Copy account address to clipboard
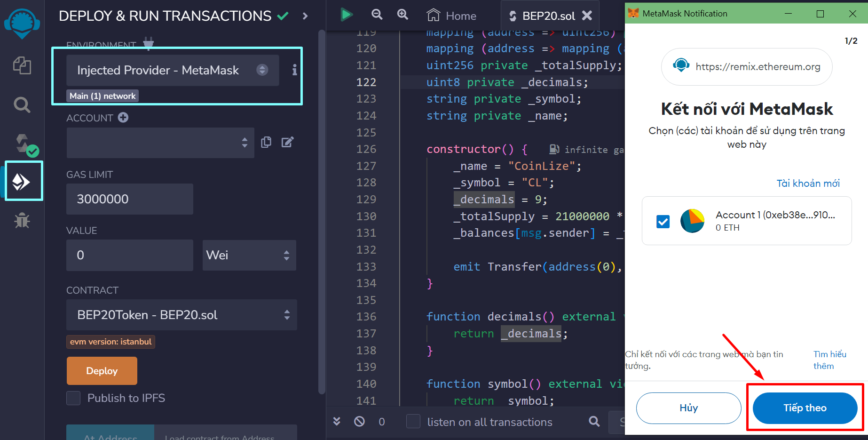The height and width of the screenshot is (440, 868). (266, 142)
